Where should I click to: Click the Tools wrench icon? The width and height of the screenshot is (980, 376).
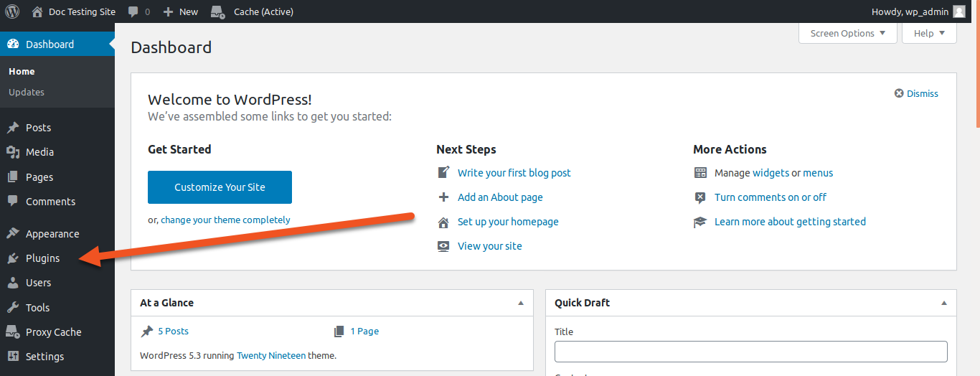(13, 308)
